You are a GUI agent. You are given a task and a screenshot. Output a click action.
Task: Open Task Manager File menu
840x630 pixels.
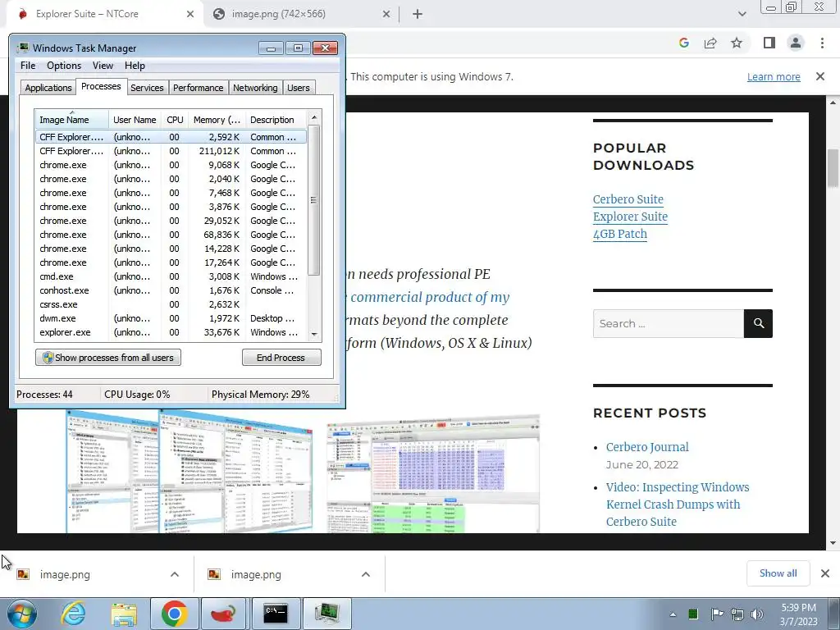click(28, 66)
